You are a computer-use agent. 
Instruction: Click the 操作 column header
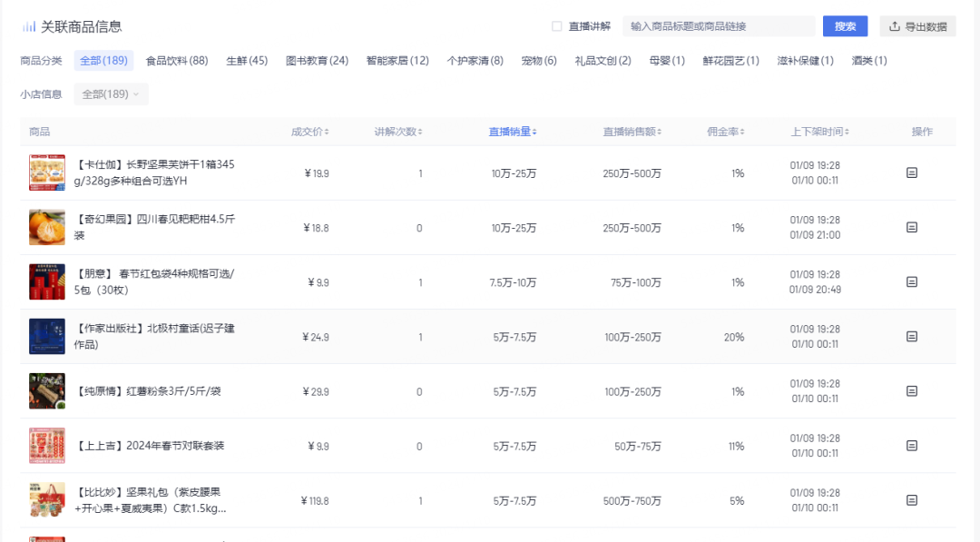tap(922, 132)
